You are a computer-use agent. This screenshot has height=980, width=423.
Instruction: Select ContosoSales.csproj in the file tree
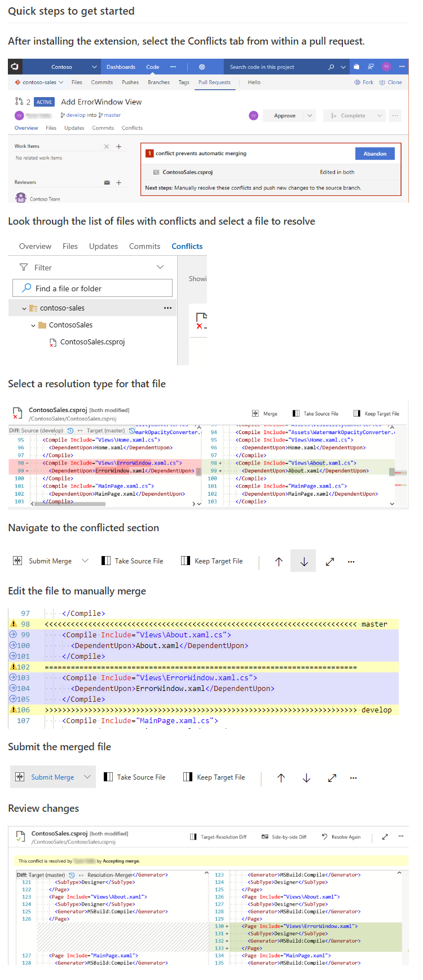92,342
